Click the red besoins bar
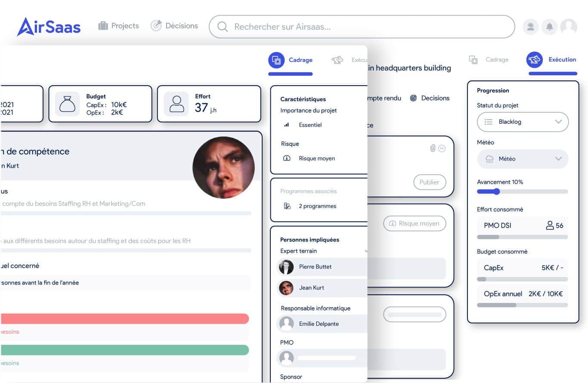The width and height of the screenshot is (588, 383). tap(124, 318)
